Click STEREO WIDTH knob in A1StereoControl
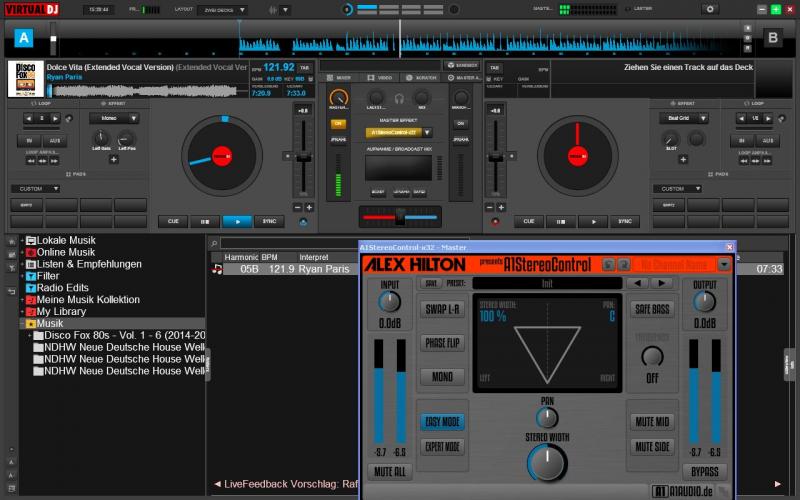Image resolution: width=800 pixels, height=500 pixels. pyautogui.click(x=547, y=462)
